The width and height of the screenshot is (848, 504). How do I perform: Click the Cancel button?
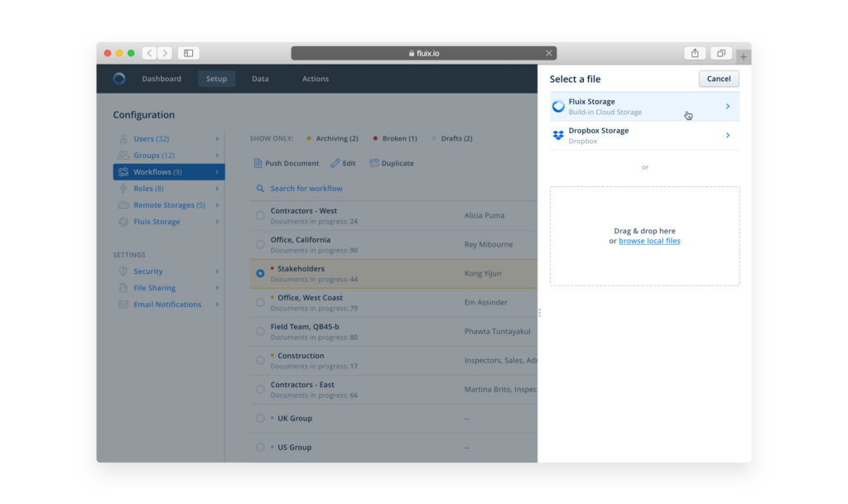pyautogui.click(x=718, y=79)
